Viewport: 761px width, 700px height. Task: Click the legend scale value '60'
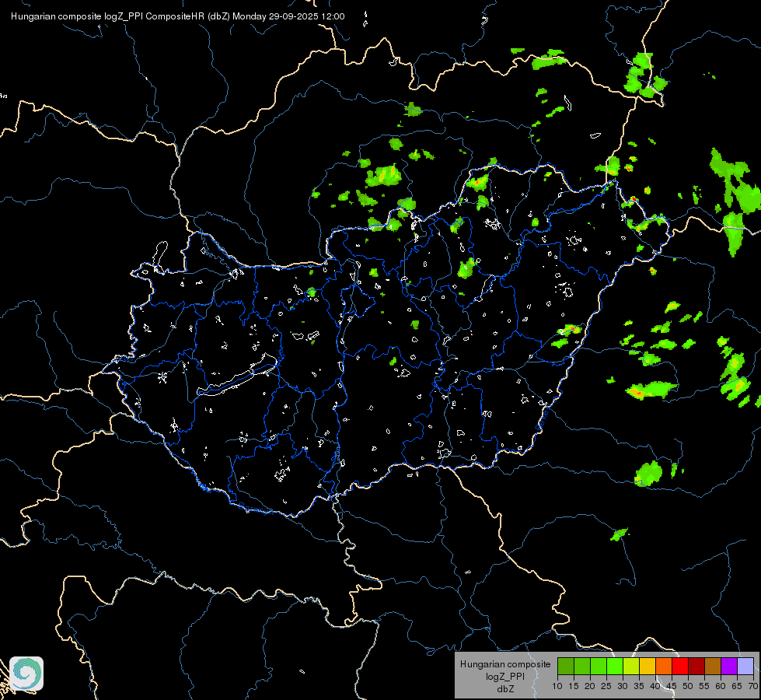point(721,687)
